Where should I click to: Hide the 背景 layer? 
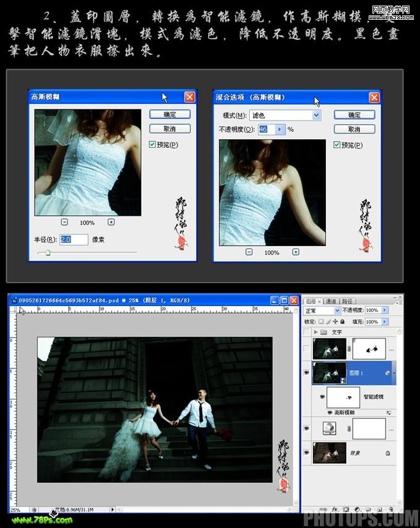pos(307,453)
